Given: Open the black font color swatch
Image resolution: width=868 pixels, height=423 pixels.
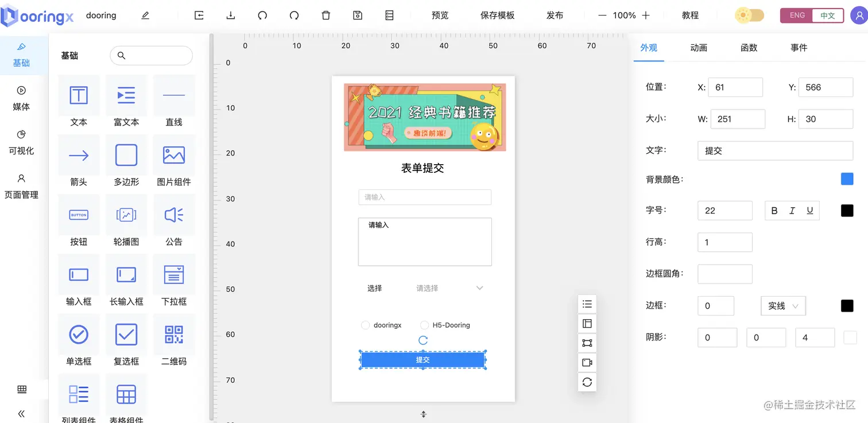Looking at the screenshot, I should point(847,211).
